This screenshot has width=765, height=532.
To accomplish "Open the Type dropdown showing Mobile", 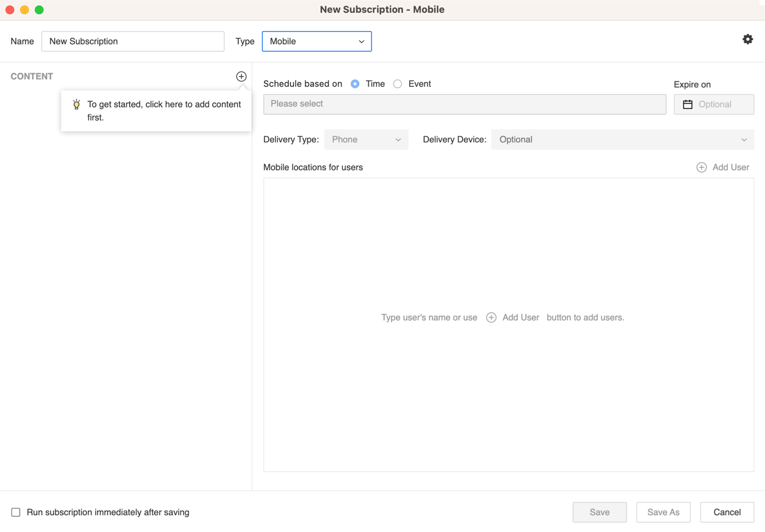I will (x=316, y=42).
